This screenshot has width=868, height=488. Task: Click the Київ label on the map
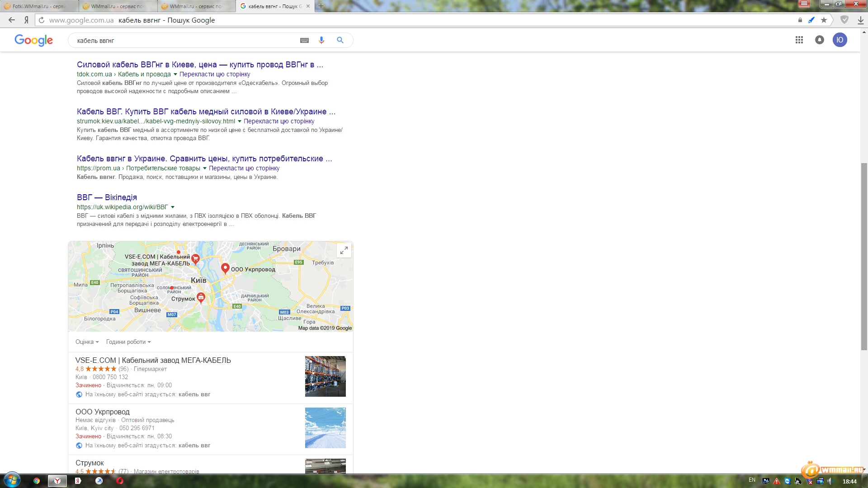pos(198,280)
